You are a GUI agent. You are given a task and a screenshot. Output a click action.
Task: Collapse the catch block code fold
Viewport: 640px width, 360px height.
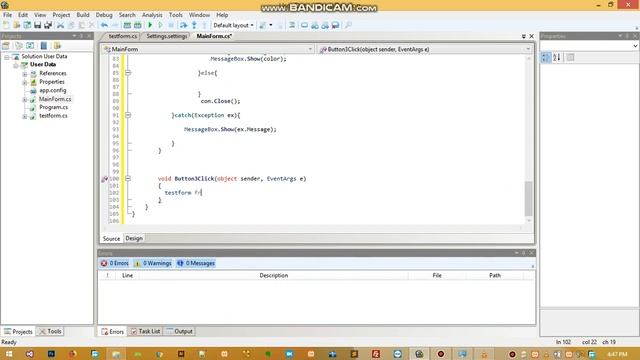[x=128, y=115]
